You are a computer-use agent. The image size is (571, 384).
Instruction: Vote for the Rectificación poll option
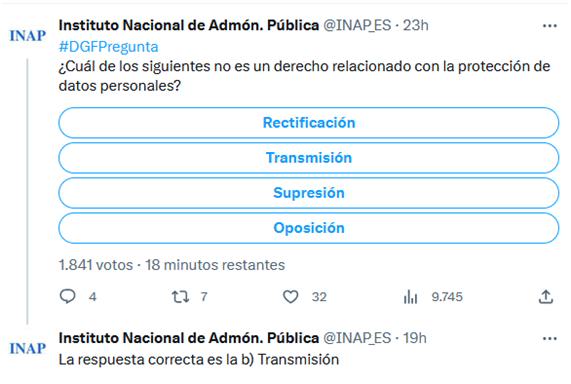[x=308, y=123]
